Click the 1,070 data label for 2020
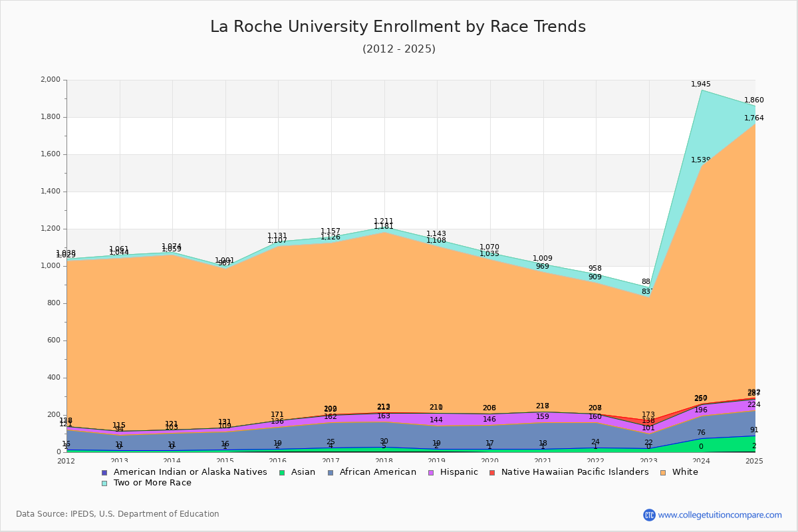 (489, 247)
